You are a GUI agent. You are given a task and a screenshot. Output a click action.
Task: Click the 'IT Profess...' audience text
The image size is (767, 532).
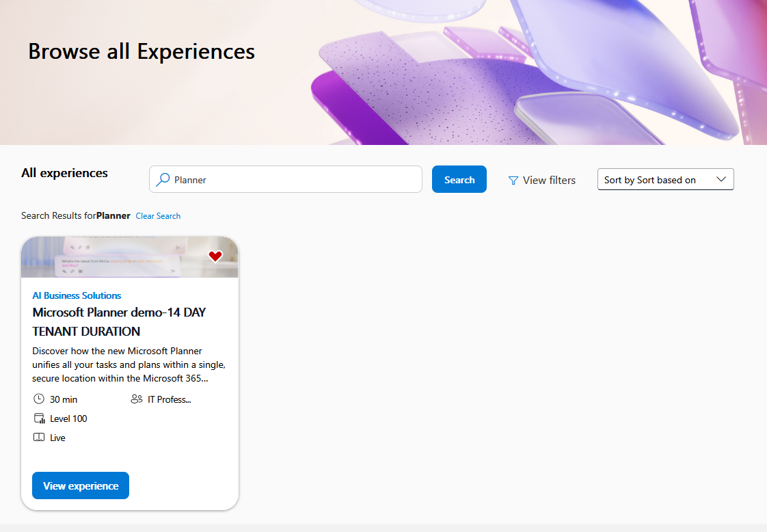(170, 399)
